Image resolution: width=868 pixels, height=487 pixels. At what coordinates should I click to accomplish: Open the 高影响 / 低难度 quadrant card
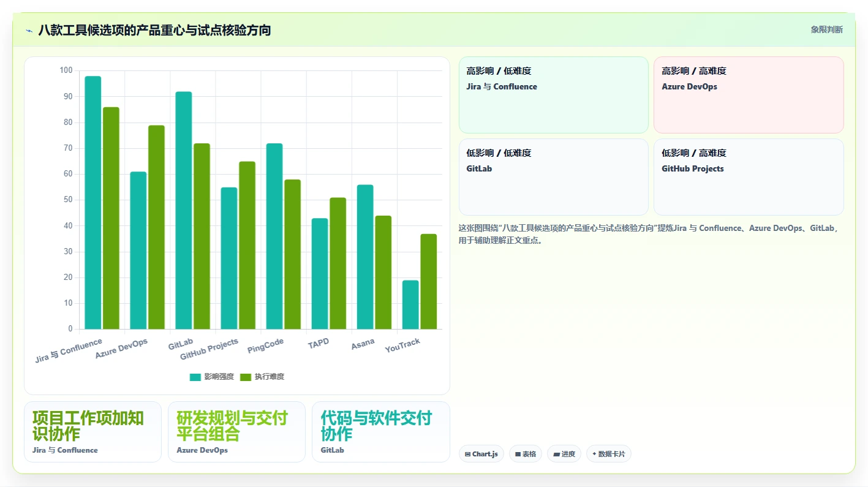554,95
